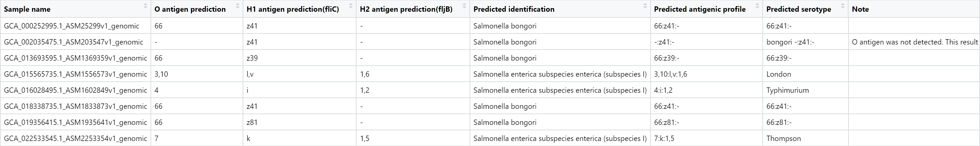Click the Typhimurium serotype cell

[787, 90]
